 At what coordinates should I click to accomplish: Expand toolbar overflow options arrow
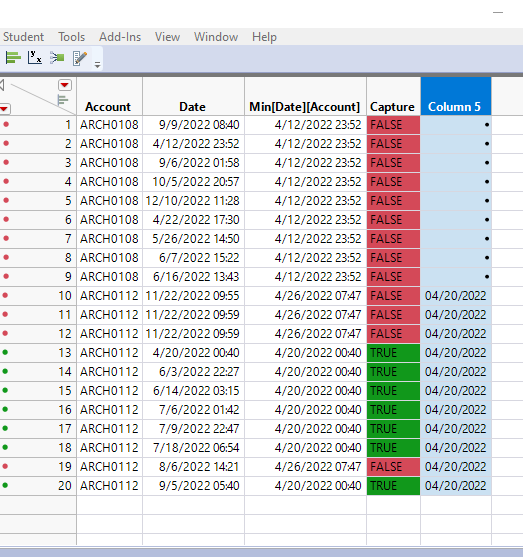pos(97,65)
